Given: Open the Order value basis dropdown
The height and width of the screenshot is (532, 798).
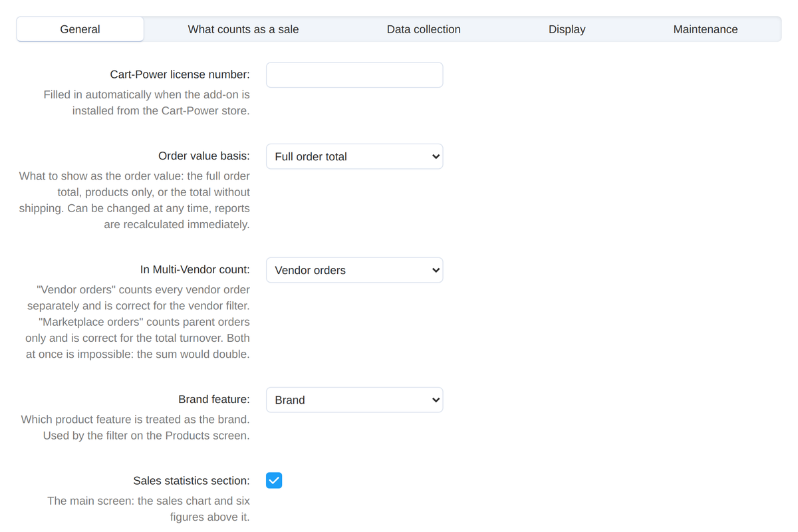Looking at the screenshot, I should pyautogui.click(x=354, y=156).
